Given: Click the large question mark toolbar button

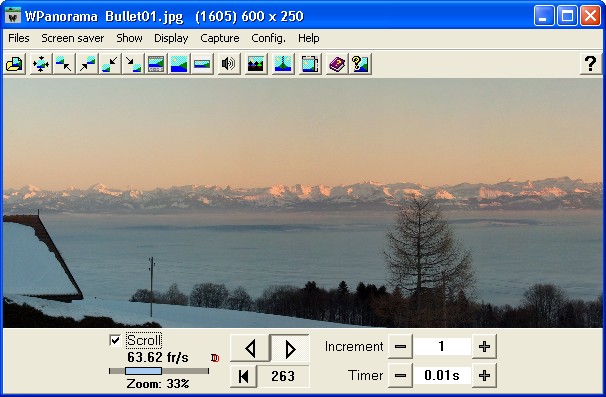Looking at the screenshot, I should click(590, 63).
